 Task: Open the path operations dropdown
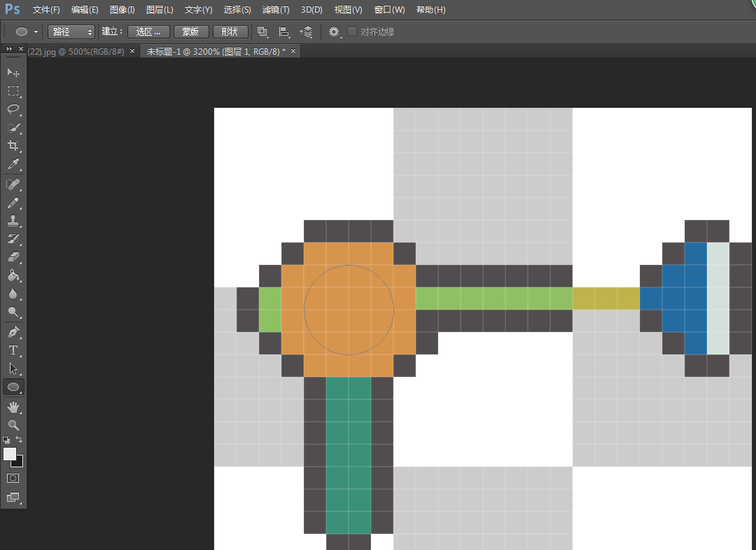coord(262,32)
